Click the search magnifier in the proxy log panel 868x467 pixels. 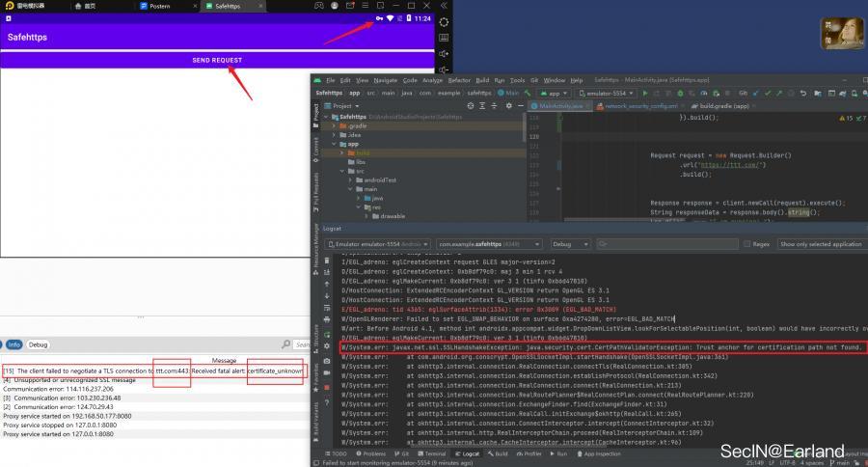[301, 344]
